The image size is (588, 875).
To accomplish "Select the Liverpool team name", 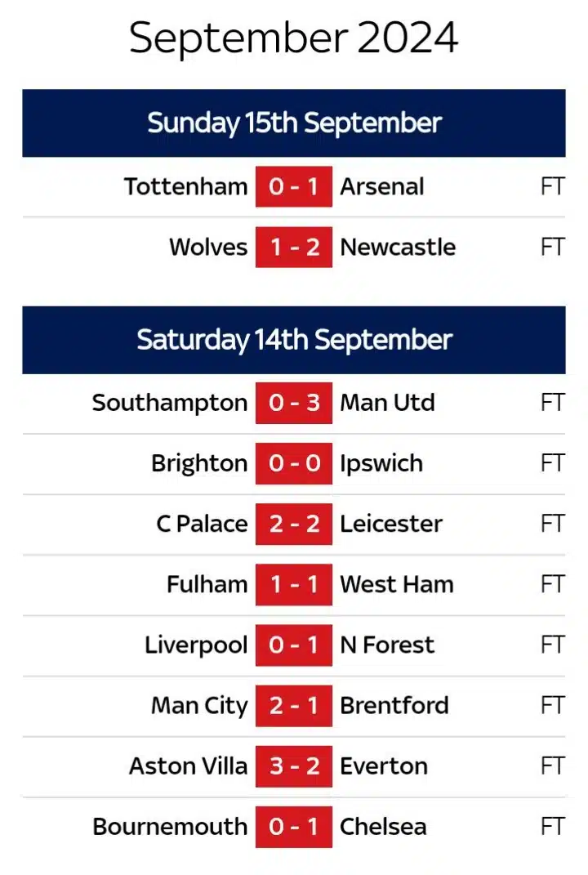I will (196, 645).
